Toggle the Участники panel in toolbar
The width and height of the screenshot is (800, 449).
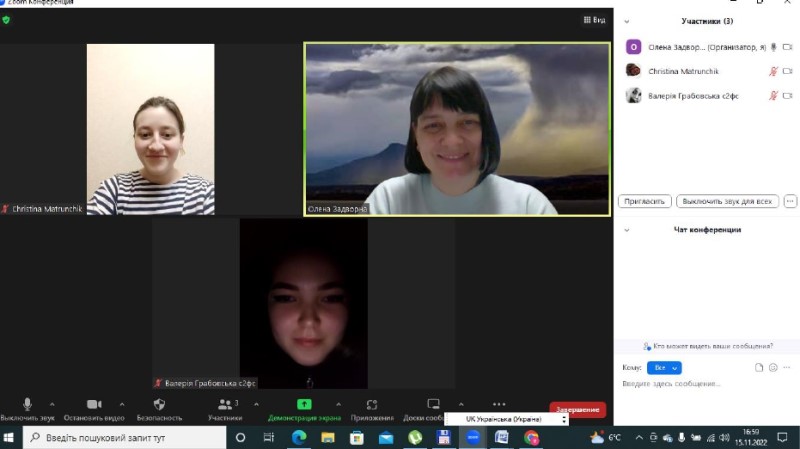click(225, 409)
